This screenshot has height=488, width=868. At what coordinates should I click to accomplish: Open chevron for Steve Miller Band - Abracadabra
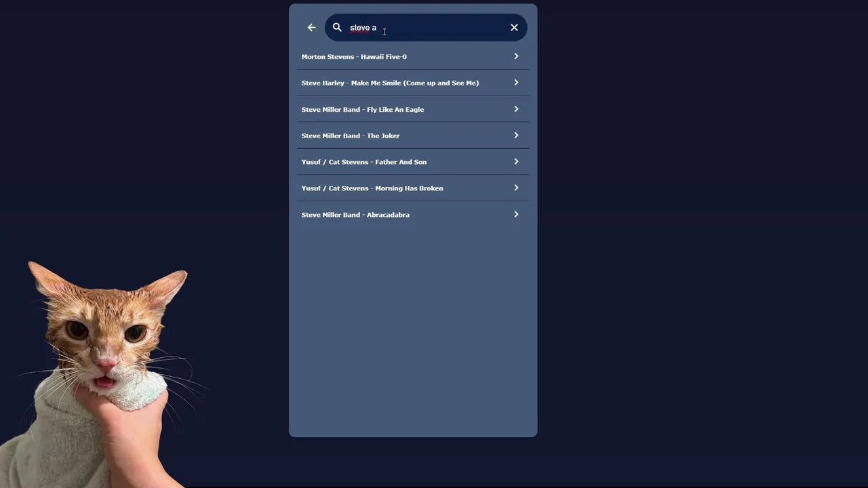pyautogui.click(x=516, y=214)
